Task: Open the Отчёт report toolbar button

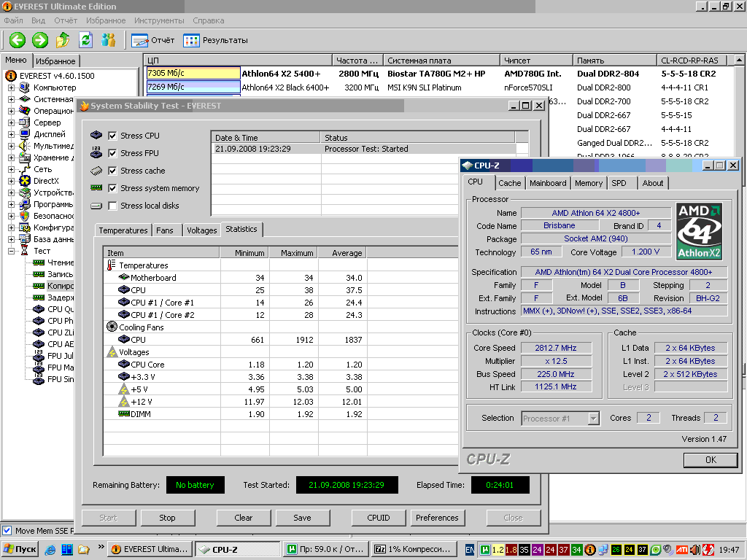Action: (x=153, y=41)
